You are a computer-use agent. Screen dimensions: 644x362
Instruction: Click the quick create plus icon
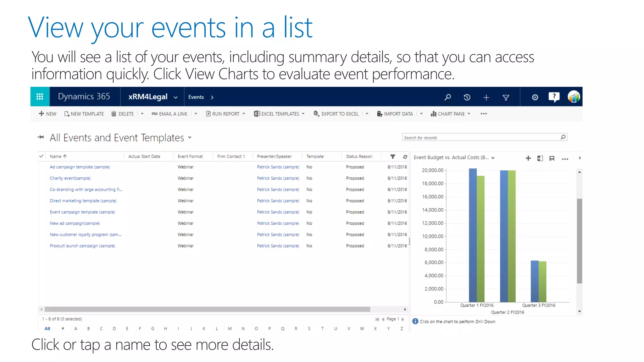(486, 97)
